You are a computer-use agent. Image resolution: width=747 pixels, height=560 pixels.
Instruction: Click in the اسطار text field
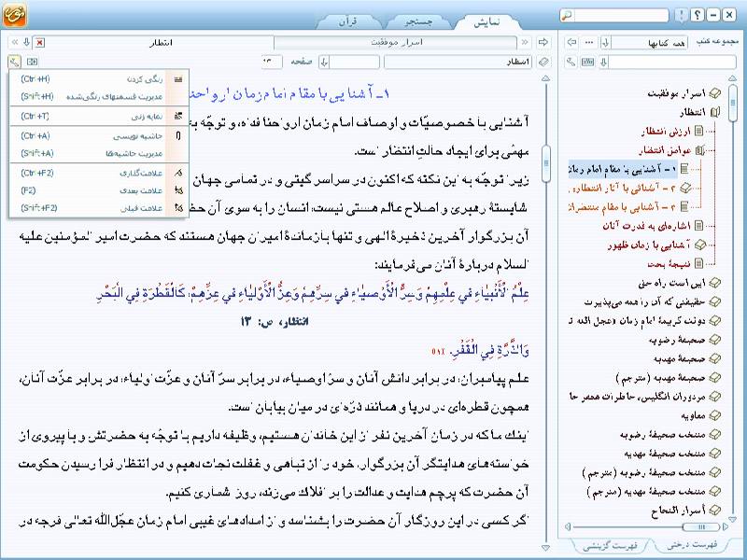click(458, 62)
